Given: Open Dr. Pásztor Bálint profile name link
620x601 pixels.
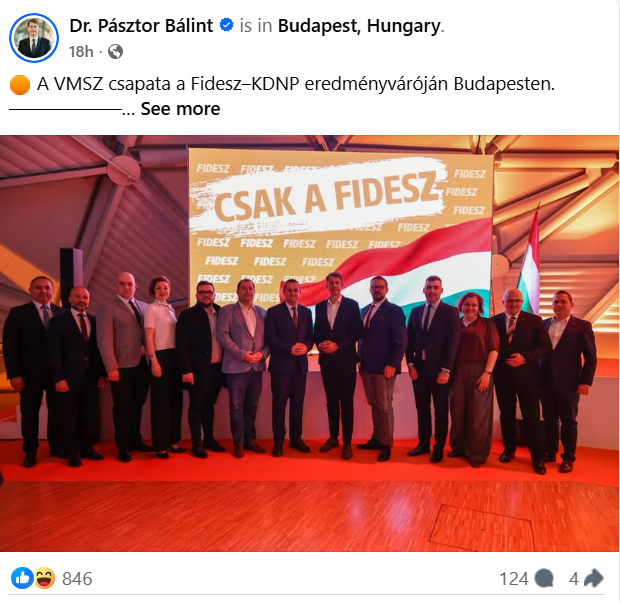Looking at the screenshot, I should [x=141, y=26].
